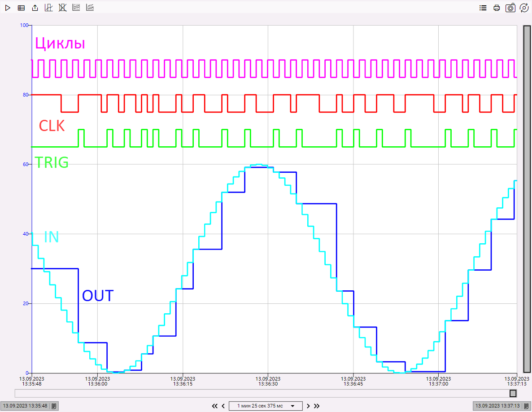Print the chart with printer icon
Screen dimensions: 532x412
point(497,8)
